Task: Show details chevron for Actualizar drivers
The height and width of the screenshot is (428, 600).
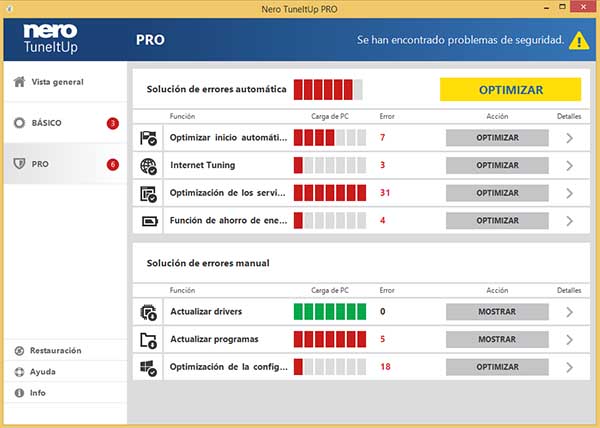Action: coord(569,312)
